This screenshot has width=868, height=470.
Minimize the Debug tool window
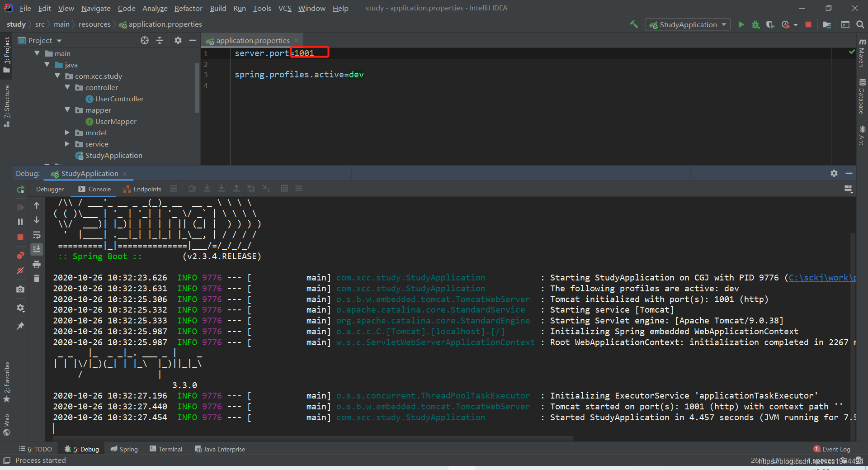(x=849, y=173)
